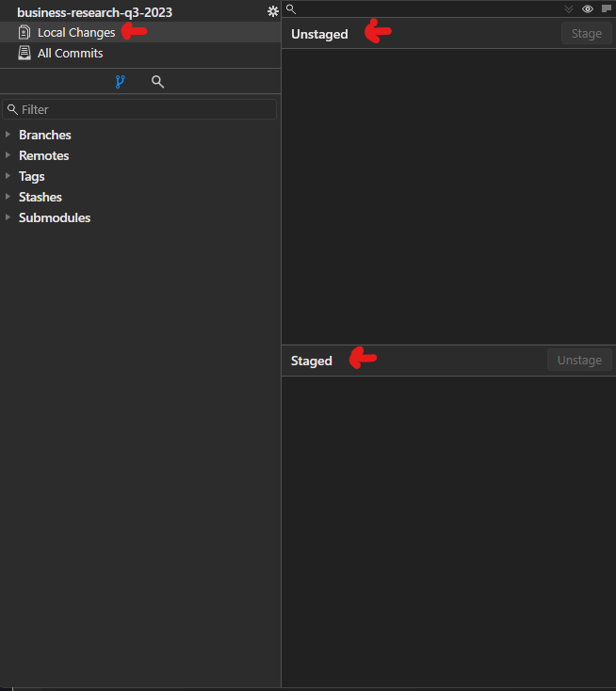Focus the Filter input field
616x691 pixels.
139,109
